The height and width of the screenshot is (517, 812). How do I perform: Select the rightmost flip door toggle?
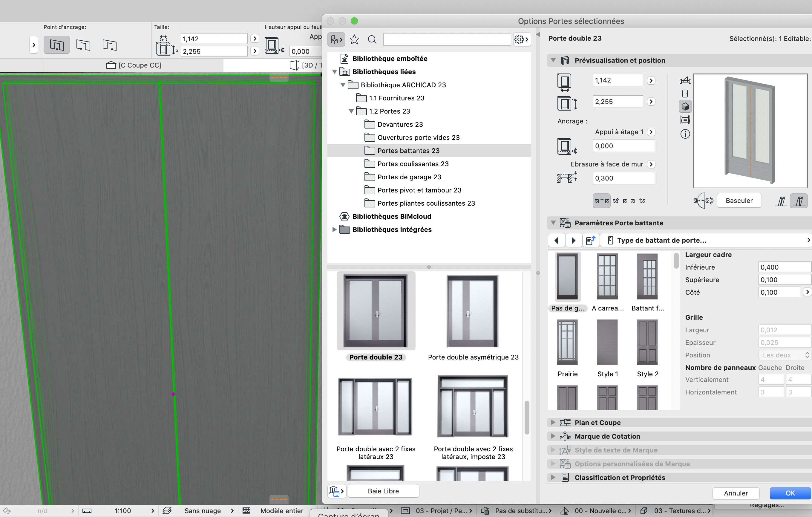pos(799,201)
